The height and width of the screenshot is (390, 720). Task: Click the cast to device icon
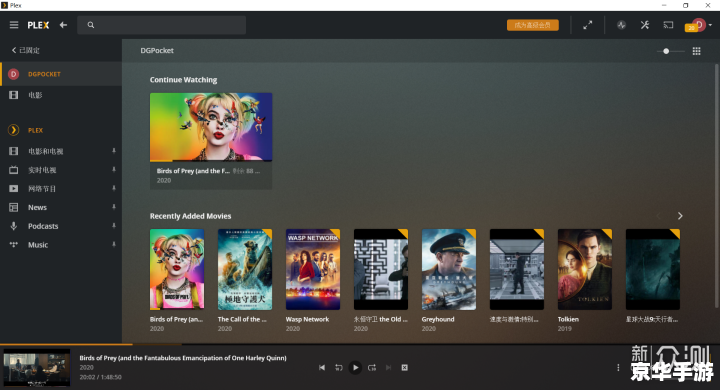pyautogui.click(x=668, y=25)
